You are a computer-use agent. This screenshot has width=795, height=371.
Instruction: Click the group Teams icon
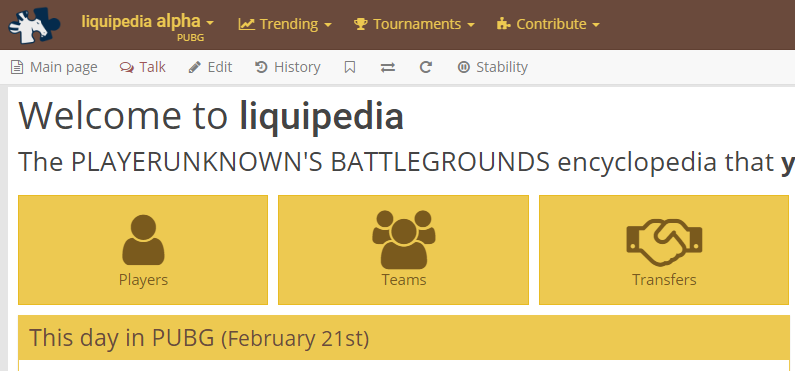pos(404,239)
